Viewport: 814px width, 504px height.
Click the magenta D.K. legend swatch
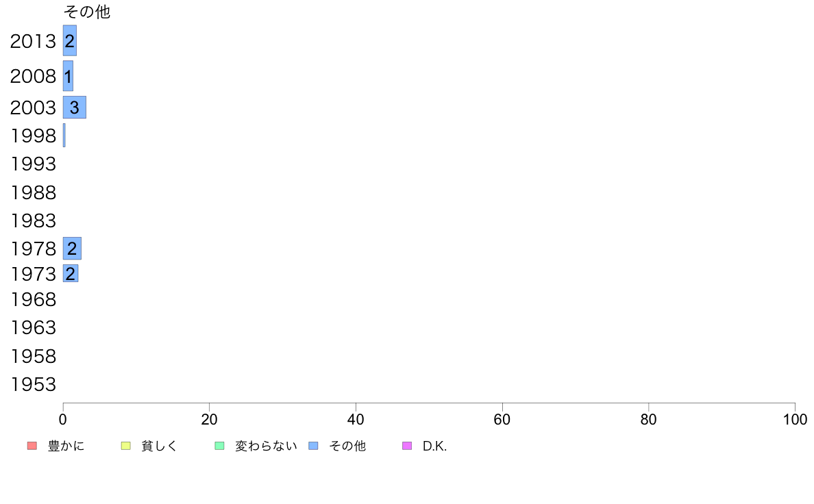coord(407,446)
